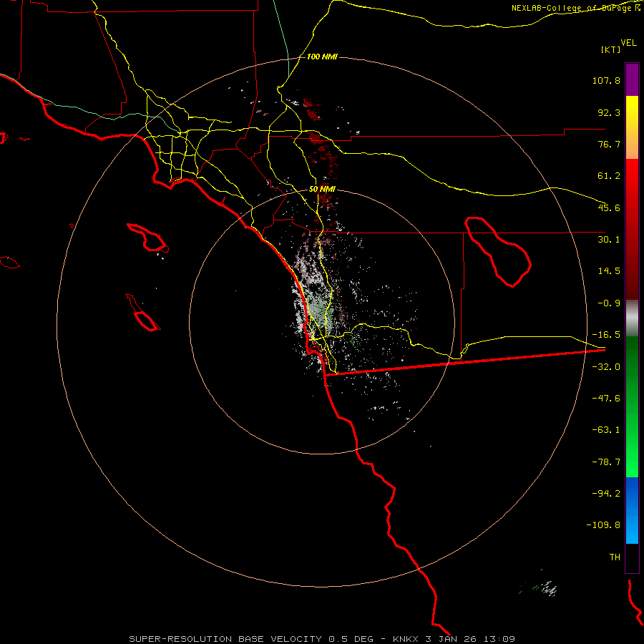Select the -78.7 legend value
644x644 pixels.
[x=606, y=462]
